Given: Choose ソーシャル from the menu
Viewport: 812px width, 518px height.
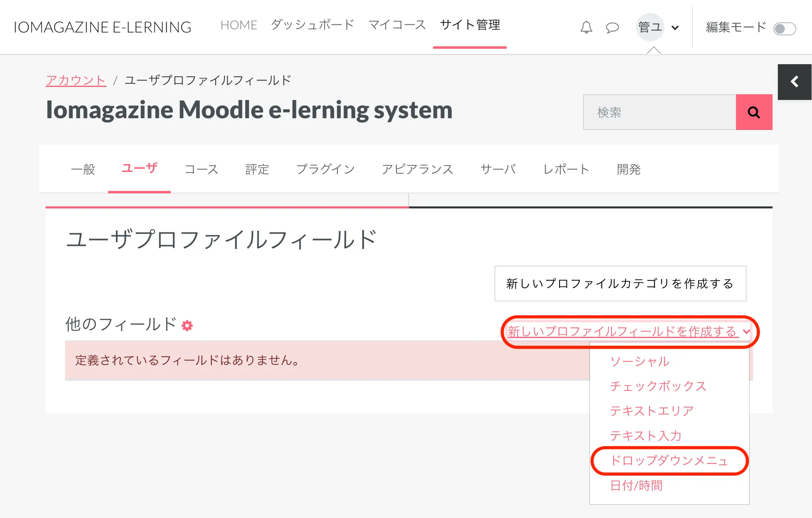Looking at the screenshot, I should [x=639, y=361].
